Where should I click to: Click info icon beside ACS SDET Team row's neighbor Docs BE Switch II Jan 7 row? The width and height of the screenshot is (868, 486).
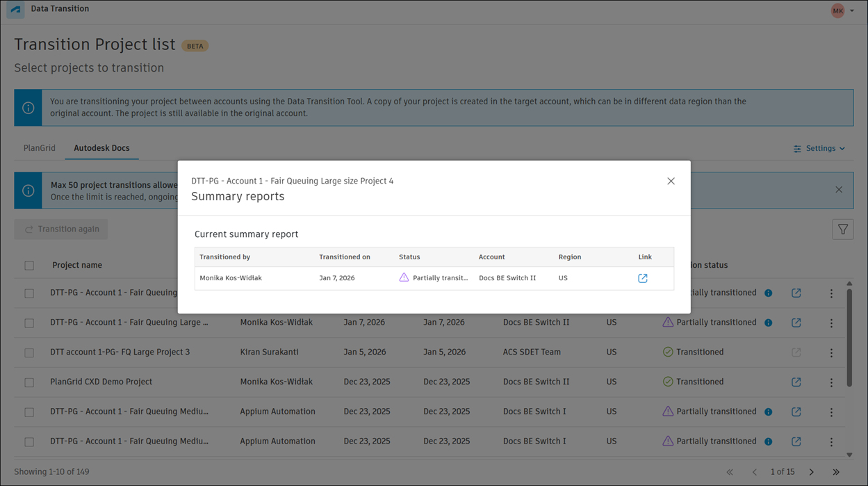point(769,323)
